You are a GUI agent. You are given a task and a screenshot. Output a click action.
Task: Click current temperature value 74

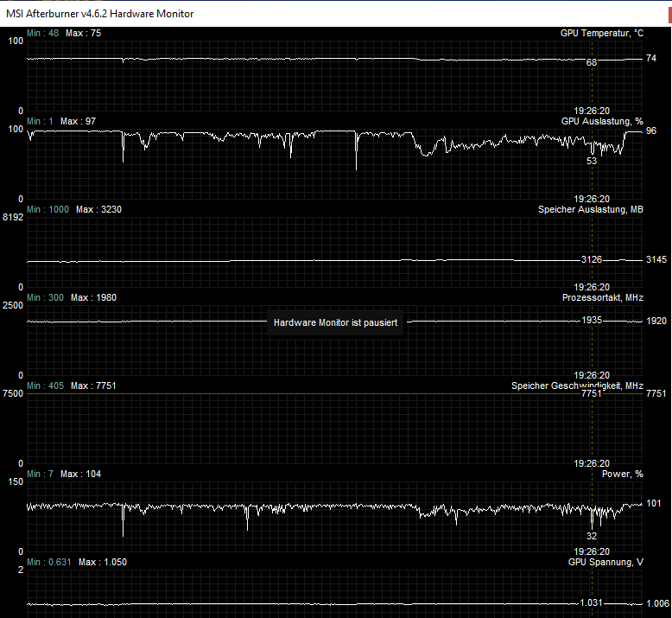[x=651, y=58]
